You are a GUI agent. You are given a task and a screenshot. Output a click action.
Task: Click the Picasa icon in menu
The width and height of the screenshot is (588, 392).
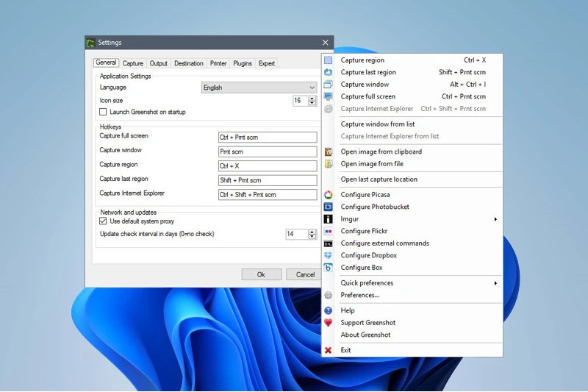328,195
